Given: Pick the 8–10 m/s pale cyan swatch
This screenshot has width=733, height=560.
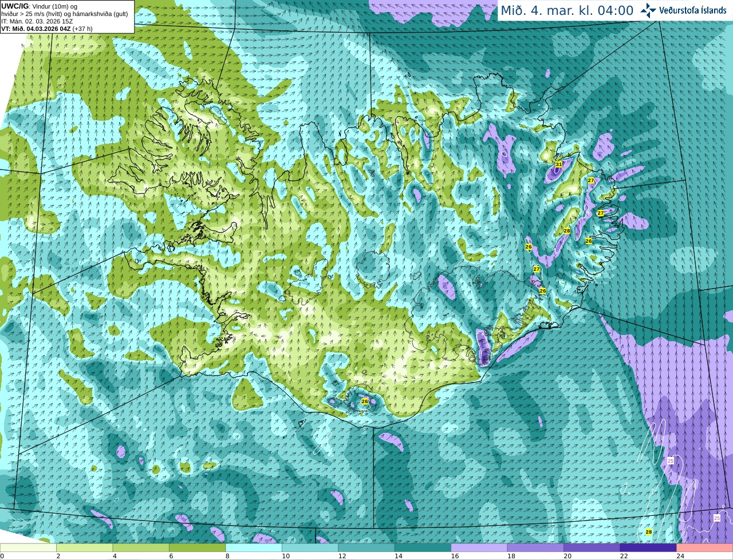Looking at the screenshot, I should point(254,548).
